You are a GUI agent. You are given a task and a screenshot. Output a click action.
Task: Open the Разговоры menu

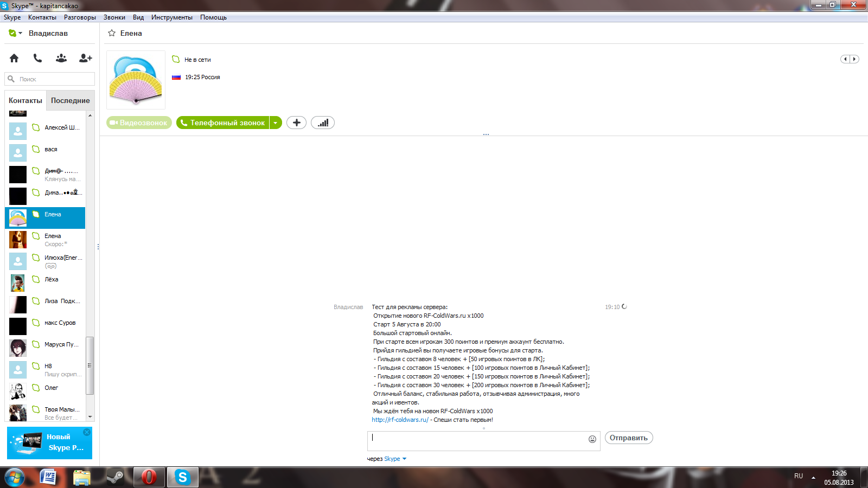[80, 17]
